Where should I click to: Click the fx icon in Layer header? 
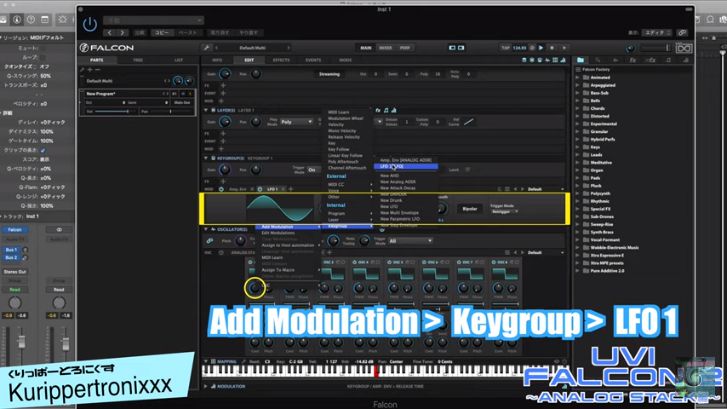pyautogui.click(x=378, y=110)
